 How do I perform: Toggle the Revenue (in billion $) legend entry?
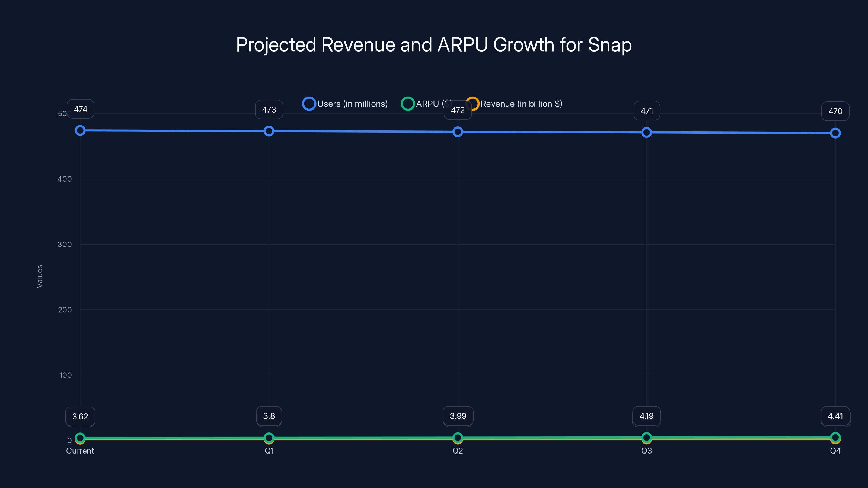click(514, 104)
